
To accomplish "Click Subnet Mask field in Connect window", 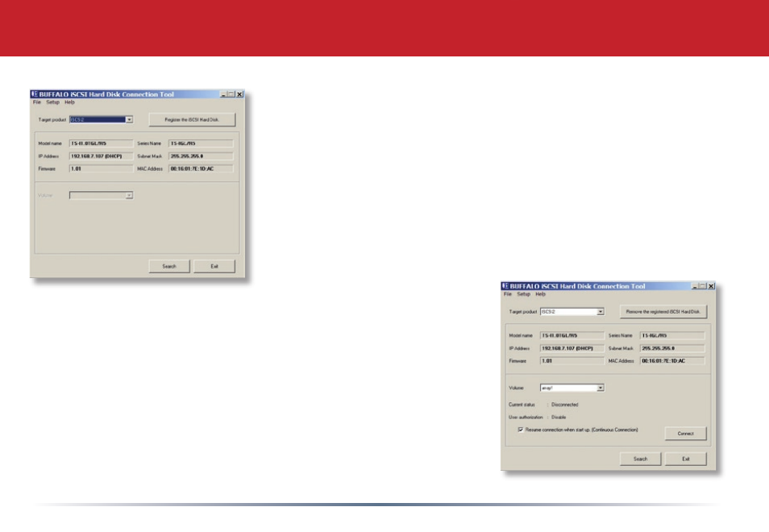I will 672,348.
